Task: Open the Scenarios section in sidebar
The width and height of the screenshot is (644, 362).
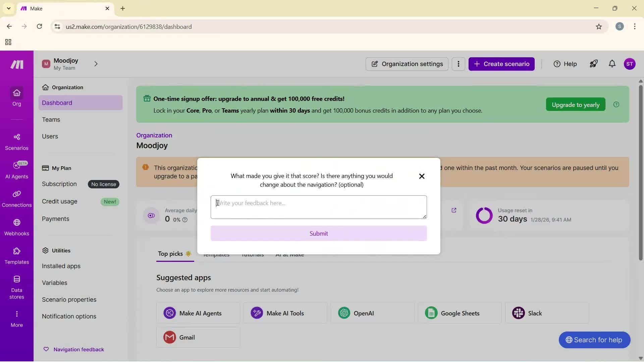Action: click(16, 141)
